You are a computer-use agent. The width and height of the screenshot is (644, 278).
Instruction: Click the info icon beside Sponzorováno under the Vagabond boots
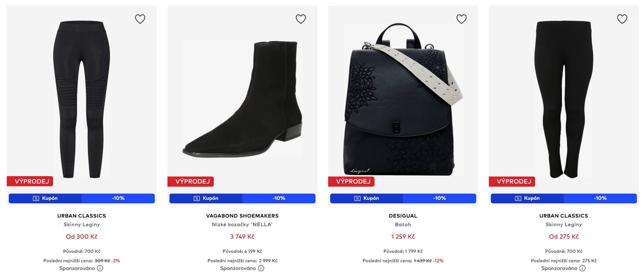pyautogui.click(x=261, y=268)
